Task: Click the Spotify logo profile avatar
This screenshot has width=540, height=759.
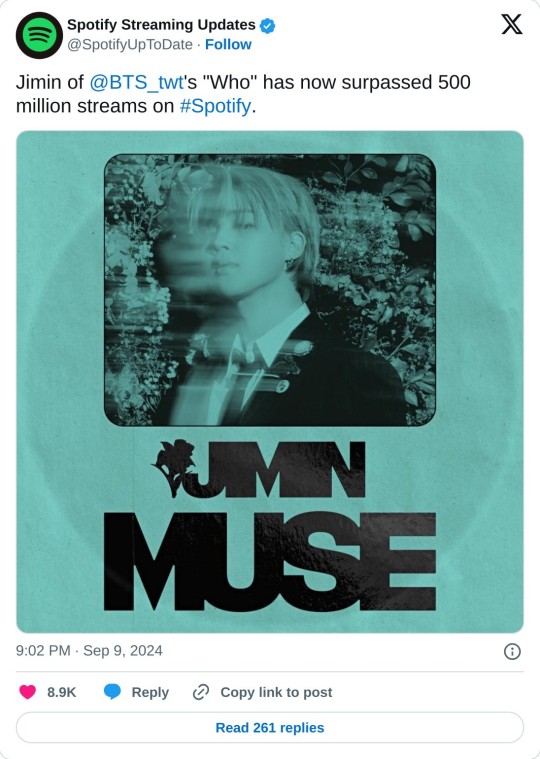Action: 39,35
